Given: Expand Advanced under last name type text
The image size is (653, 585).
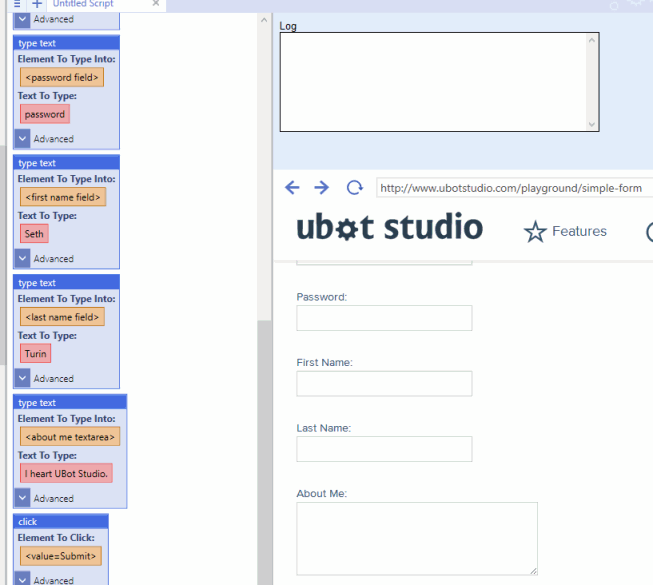Looking at the screenshot, I should [22, 378].
